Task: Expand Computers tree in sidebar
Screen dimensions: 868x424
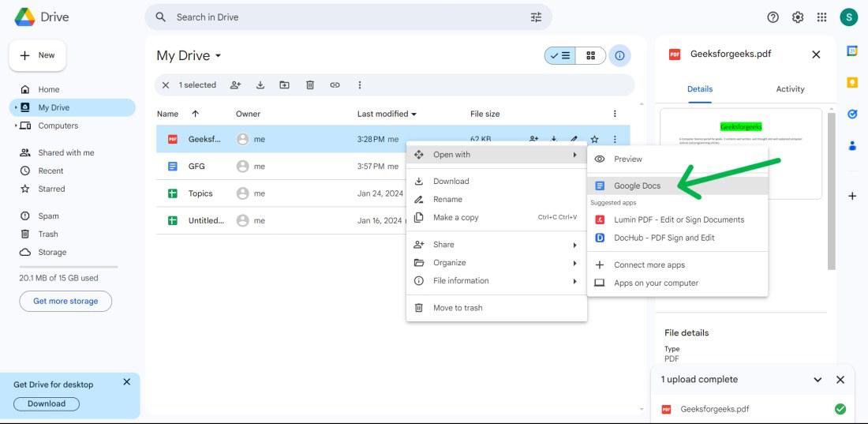Action: 16,126
